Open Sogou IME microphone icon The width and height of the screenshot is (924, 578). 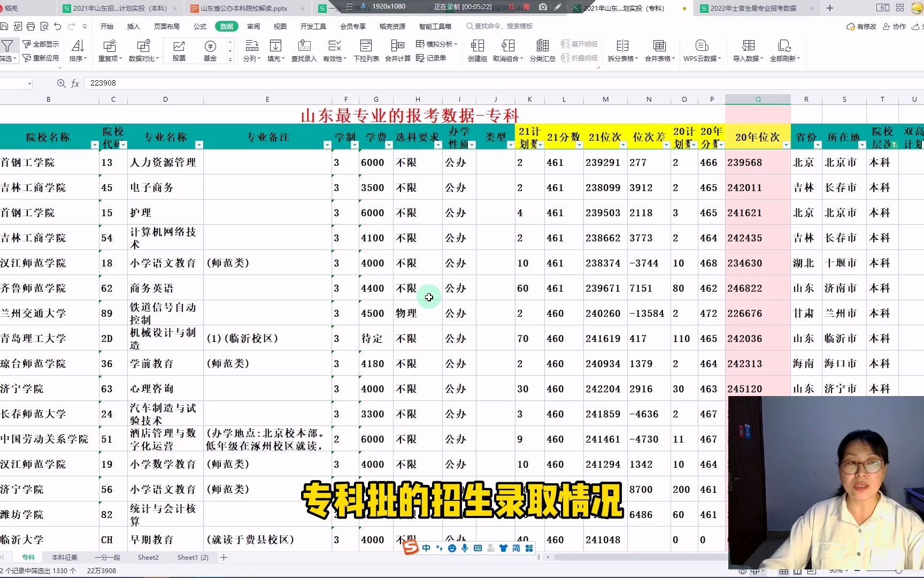pyautogui.click(x=465, y=548)
